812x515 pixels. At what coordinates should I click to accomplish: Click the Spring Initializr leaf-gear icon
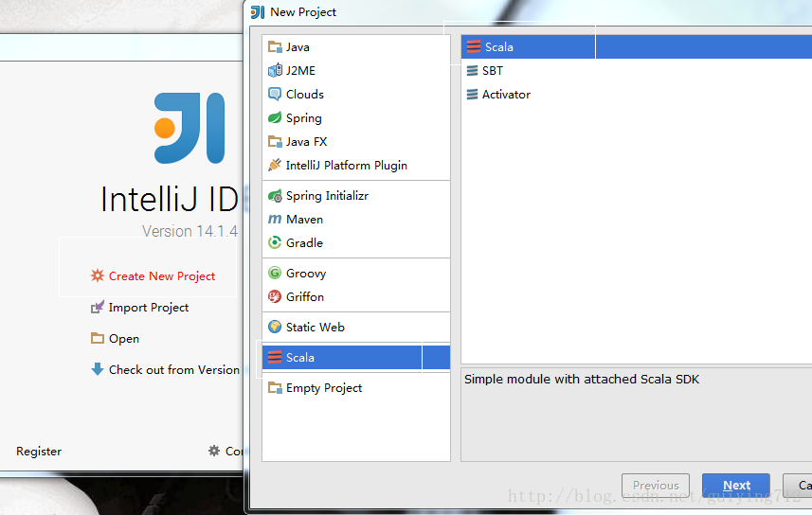tap(275, 196)
